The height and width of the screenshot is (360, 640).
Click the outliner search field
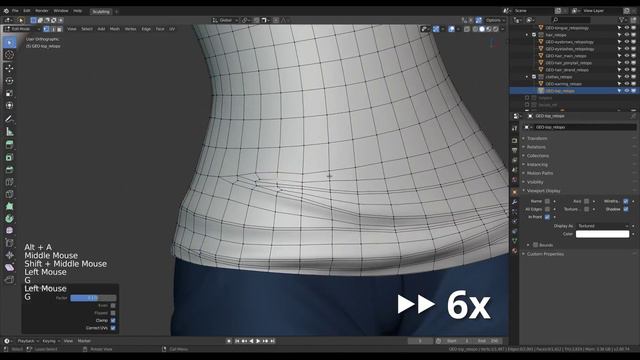coord(571,20)
